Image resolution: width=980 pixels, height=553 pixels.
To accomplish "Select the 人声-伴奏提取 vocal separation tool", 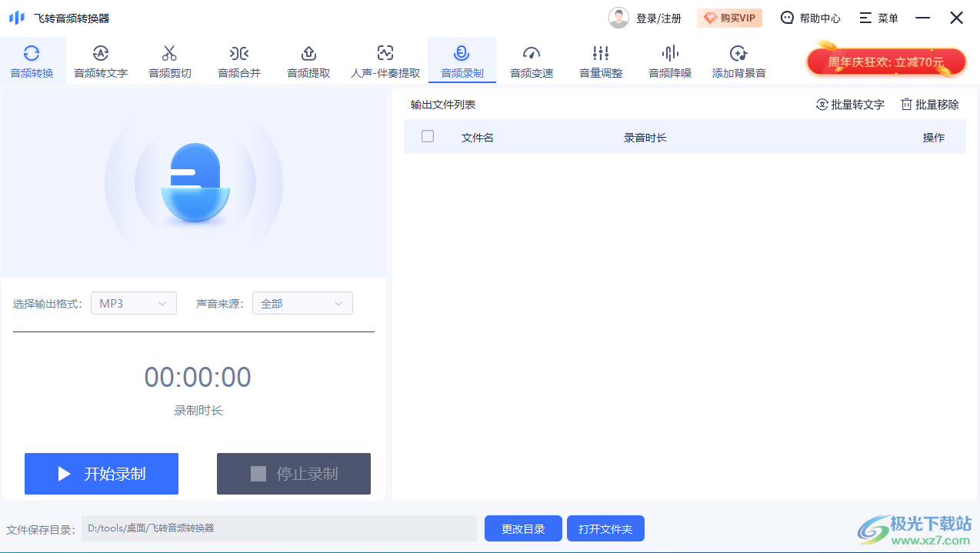I will pyautogui.click(x=385, y=60).
